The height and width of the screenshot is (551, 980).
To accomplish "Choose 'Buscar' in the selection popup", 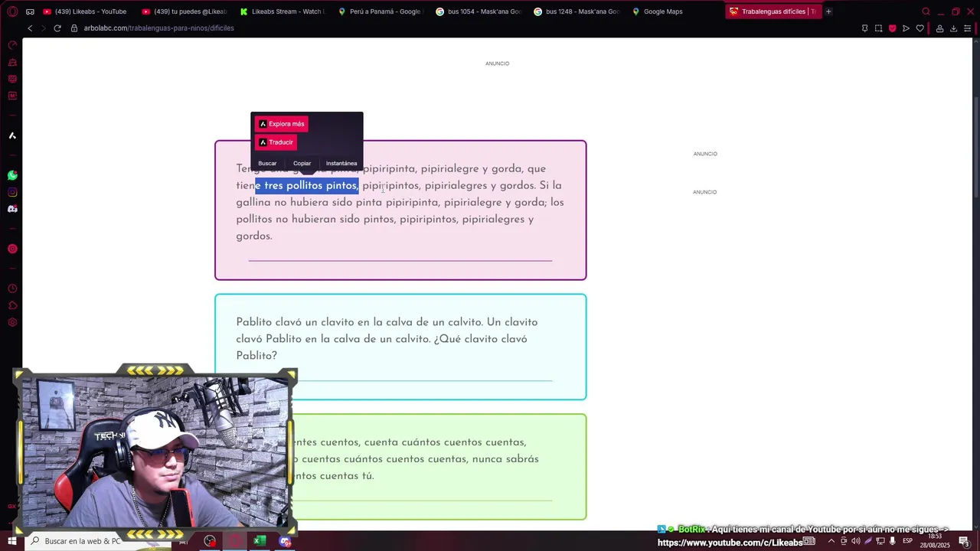I will point(267,163).
